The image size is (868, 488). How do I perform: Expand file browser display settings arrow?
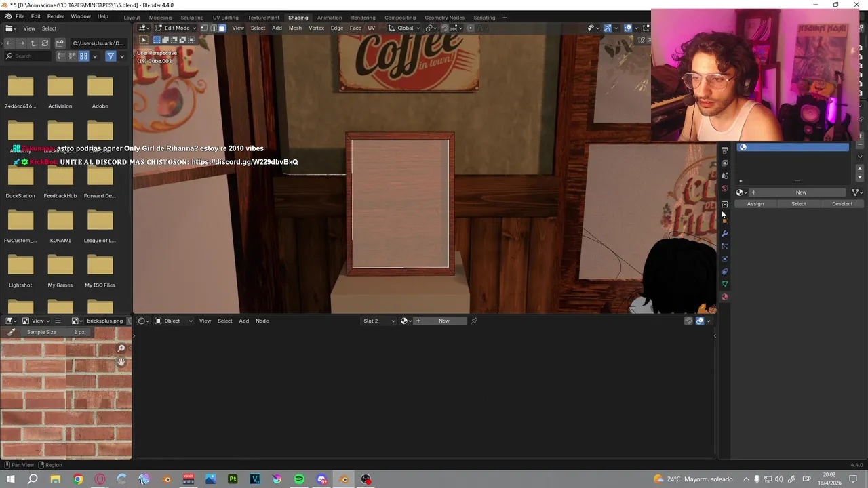pos(95,56)
